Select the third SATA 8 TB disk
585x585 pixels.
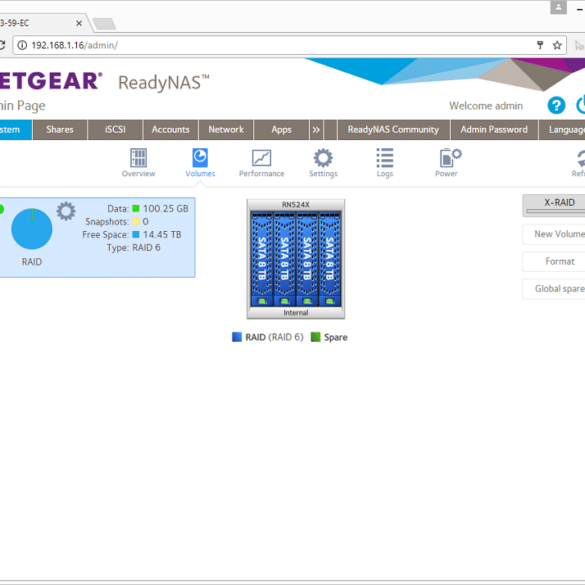click(307, 259)
